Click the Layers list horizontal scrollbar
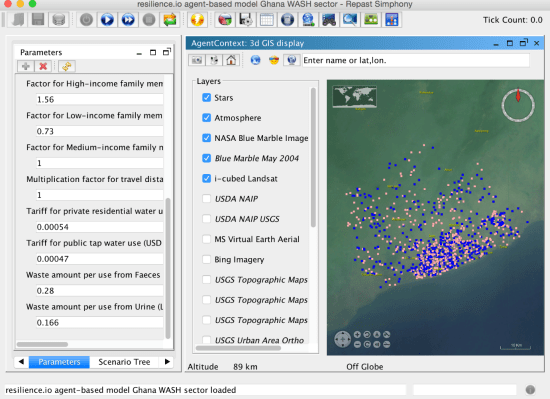The height and width of the screenshot is (399, 550). click(x=239, y=348)
